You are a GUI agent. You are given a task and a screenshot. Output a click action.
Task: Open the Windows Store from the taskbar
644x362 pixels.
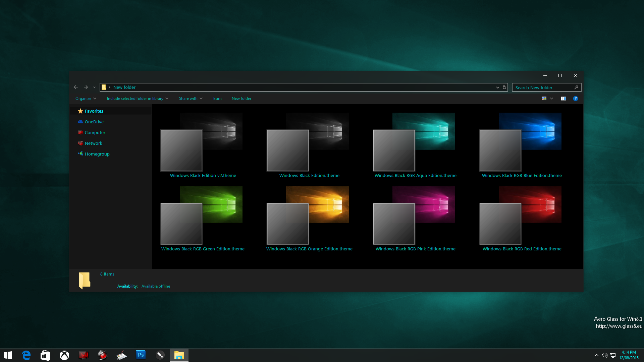click(45, 355)
